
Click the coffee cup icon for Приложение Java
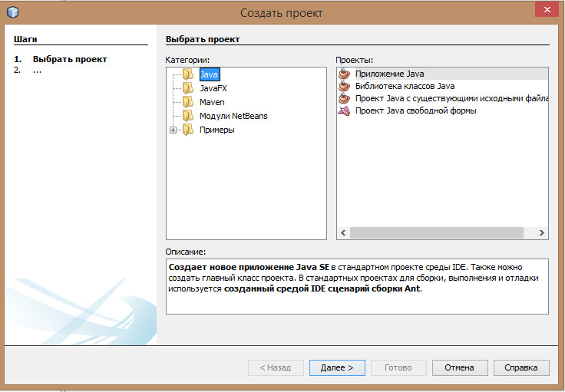pyautogui.click(x=344, y=74)
